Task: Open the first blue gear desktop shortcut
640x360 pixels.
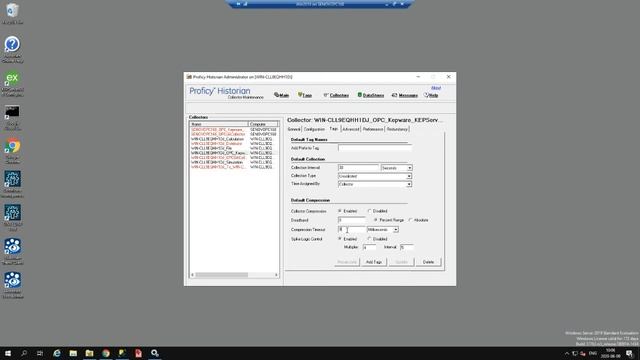Action: coord(12,184)
